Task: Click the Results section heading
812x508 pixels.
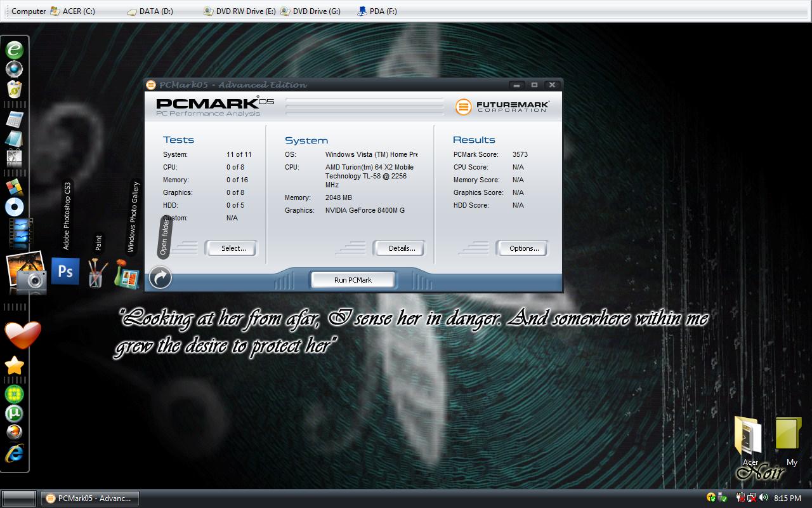Action: [474, 140]
